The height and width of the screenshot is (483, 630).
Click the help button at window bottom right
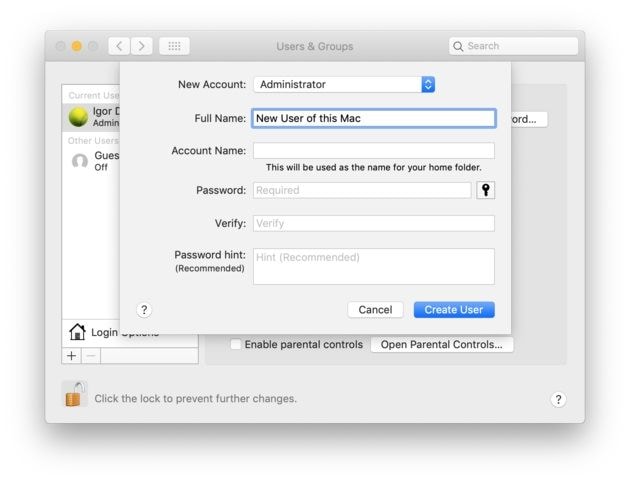pyautogui.click(x=558, y=399)
